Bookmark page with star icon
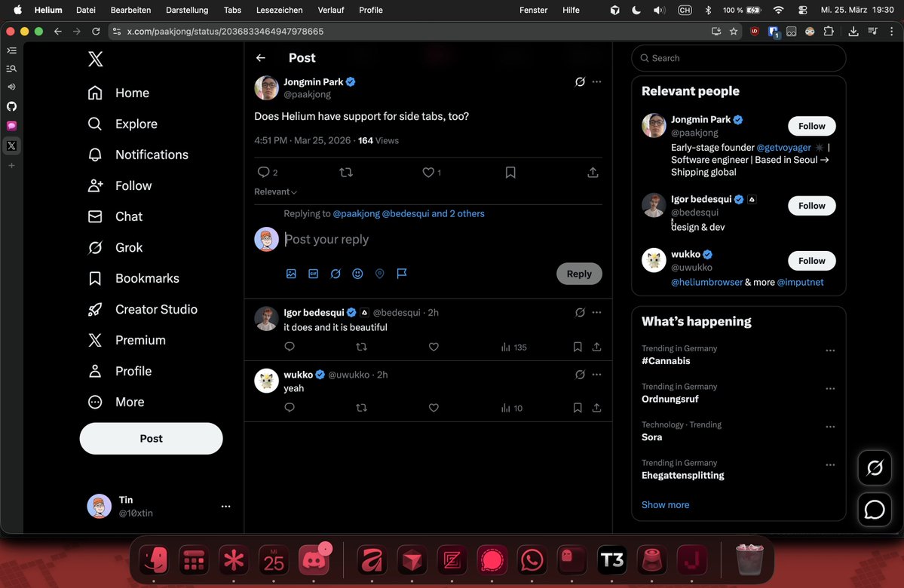 (734, 32)
